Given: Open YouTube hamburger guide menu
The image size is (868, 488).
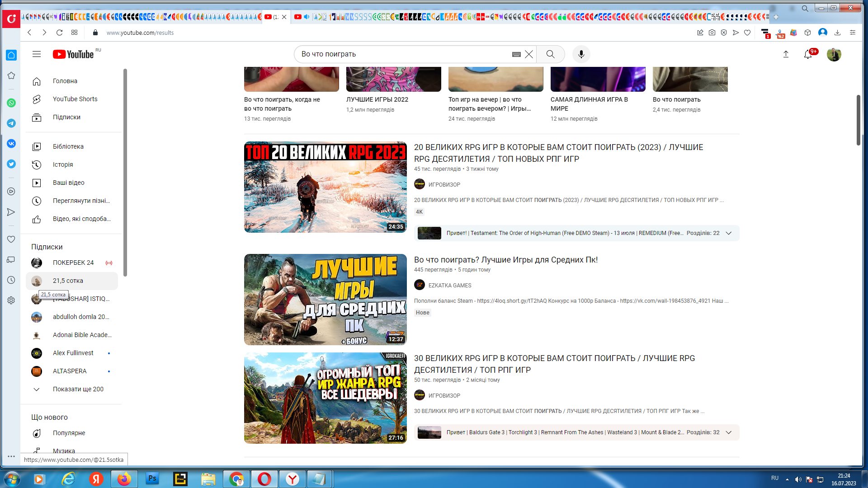Looking at the screenshot, I should [37, 54].
